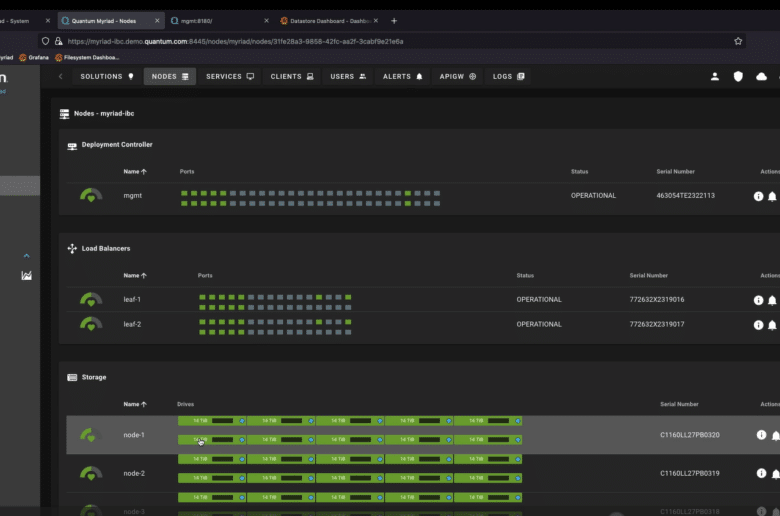
Task: Click node-1 health gauge icon
Action: 91,435
